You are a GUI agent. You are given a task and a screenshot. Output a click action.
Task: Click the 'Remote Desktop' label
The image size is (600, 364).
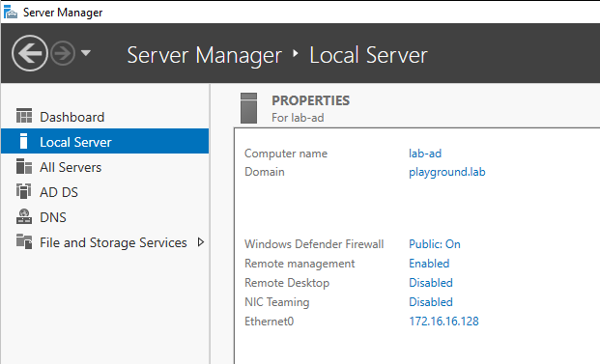coord(287,283)
